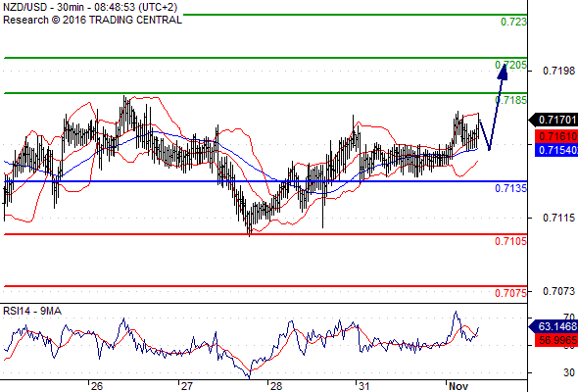Click the 0.7135 pivot level label
The height and width of the screenshot is (392, 578).
click(x=510, y=188)
